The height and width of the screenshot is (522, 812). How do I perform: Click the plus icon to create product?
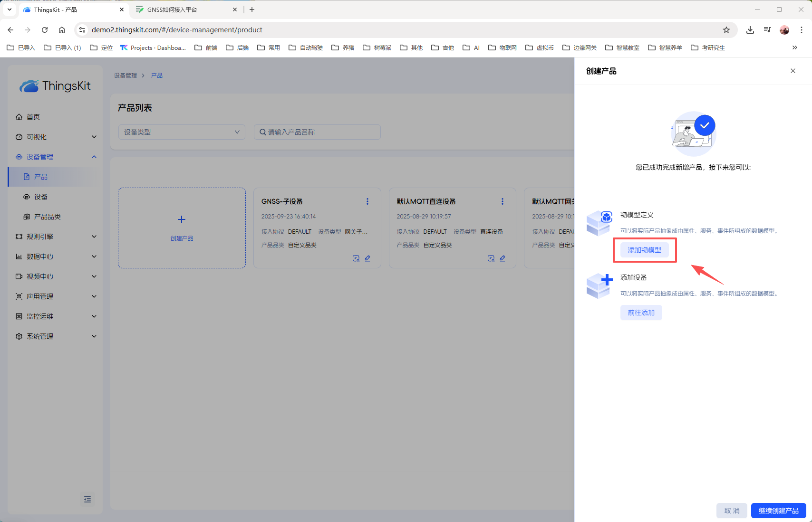coord(182,219)
